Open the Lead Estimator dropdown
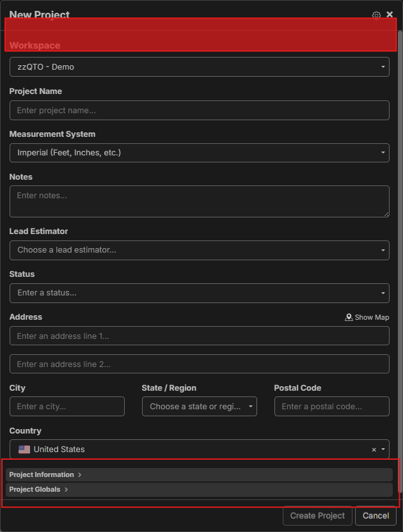Screen dimensions: 403x532 (199, 250)
